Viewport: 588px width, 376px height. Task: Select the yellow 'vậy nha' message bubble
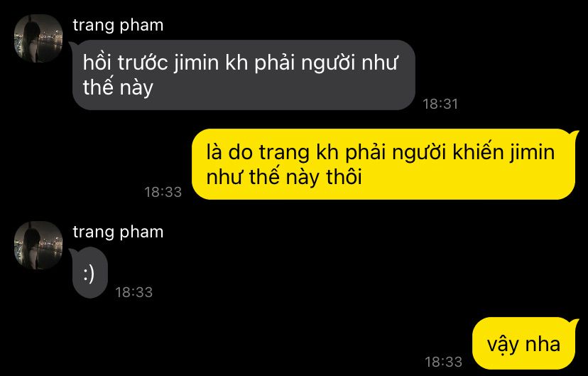(523, 343)
